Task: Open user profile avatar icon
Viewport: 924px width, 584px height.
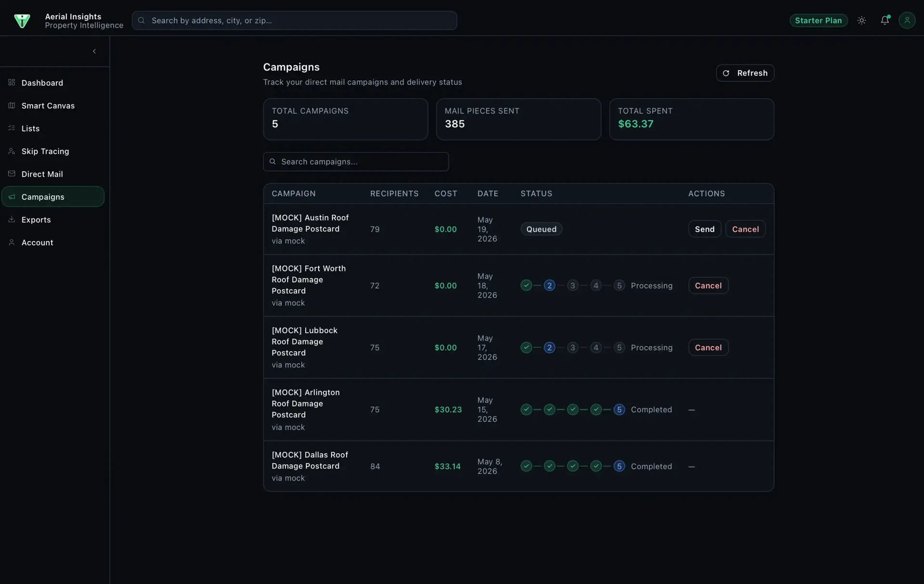Action: 907,20
